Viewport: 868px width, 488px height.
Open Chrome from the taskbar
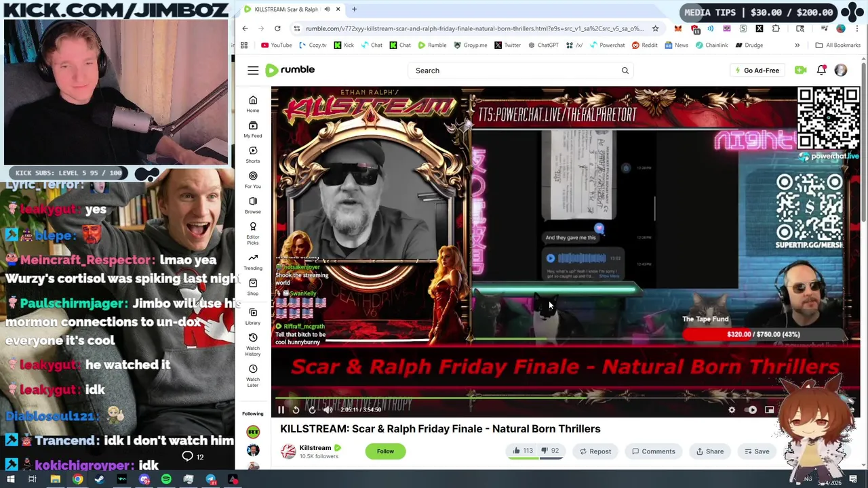point(77,479)
